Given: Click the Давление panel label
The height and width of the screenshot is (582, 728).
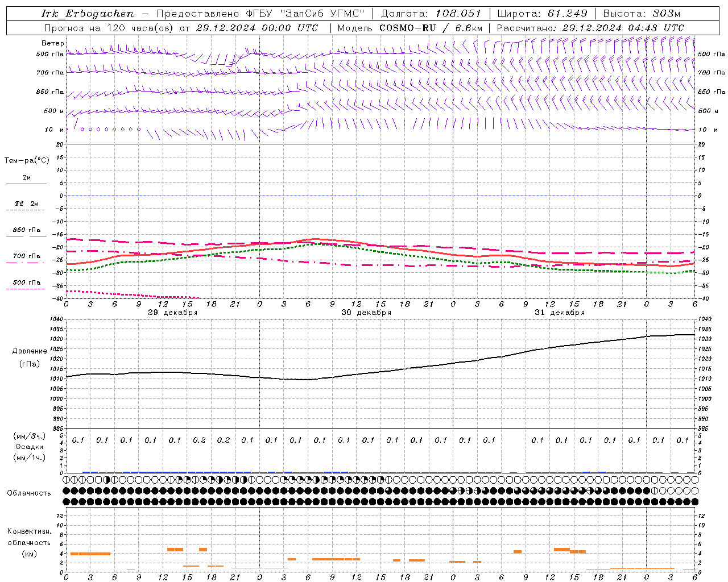Looking at the screenshot, I should 30,351.
